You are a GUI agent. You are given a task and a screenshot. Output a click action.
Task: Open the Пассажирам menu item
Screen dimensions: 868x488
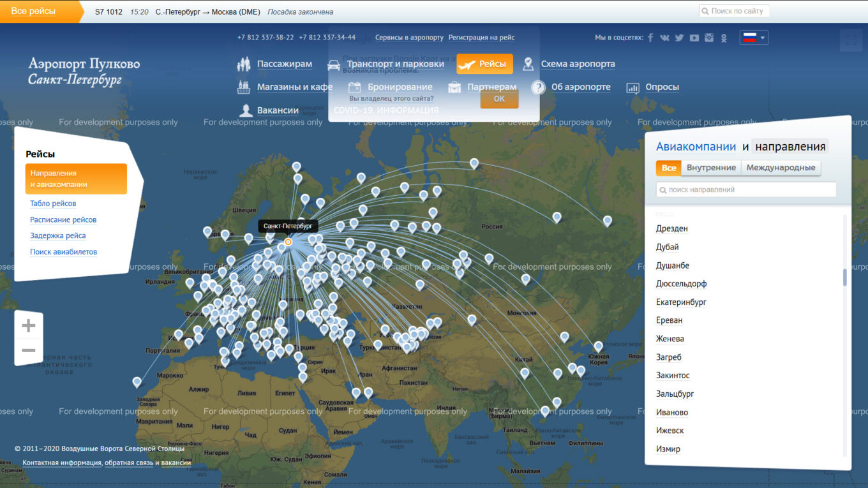[285, 64]
